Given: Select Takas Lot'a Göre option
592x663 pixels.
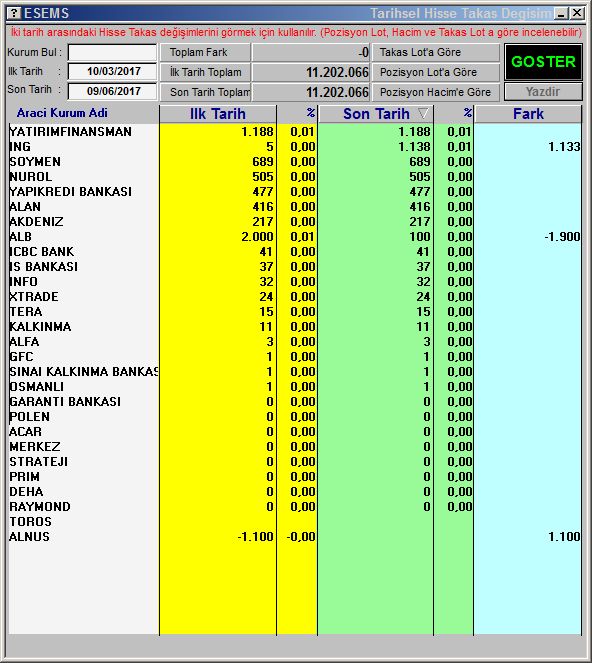Looking at the screenshot, I should coord(436,52).
